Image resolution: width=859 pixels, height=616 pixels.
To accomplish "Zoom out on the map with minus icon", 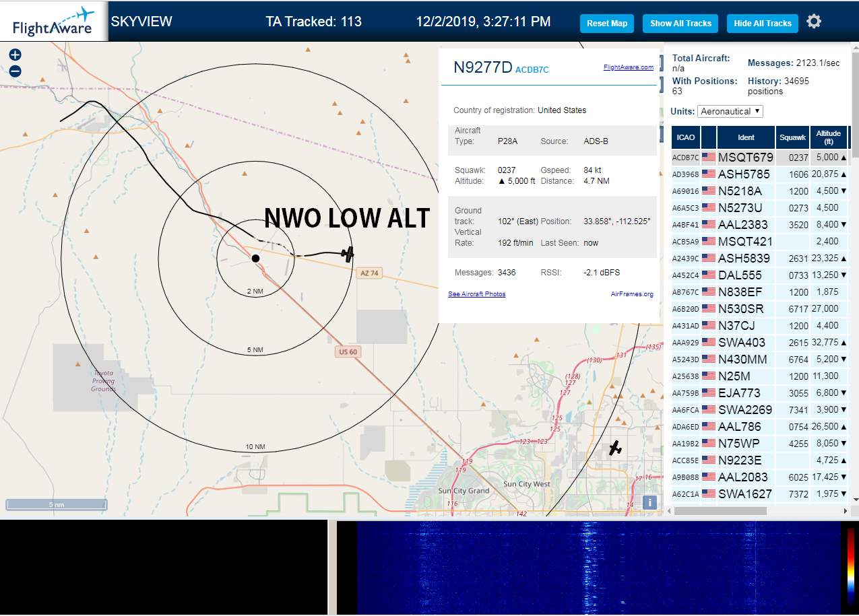I will coord(15,71).
